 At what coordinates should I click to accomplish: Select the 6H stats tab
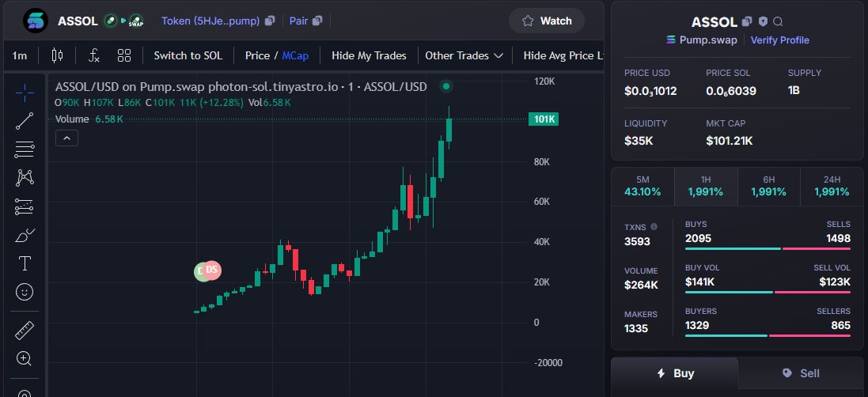[x=769, y=187]
